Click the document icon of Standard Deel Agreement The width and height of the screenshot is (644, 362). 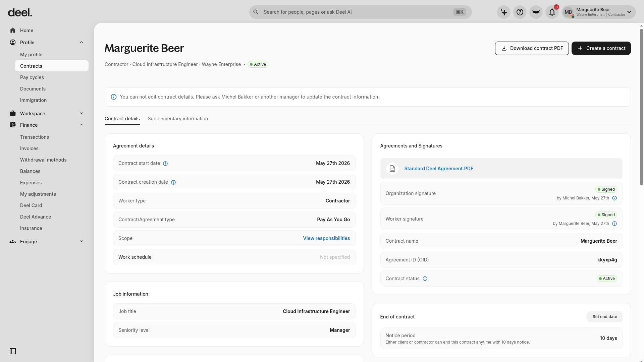(x=392, y=169)
